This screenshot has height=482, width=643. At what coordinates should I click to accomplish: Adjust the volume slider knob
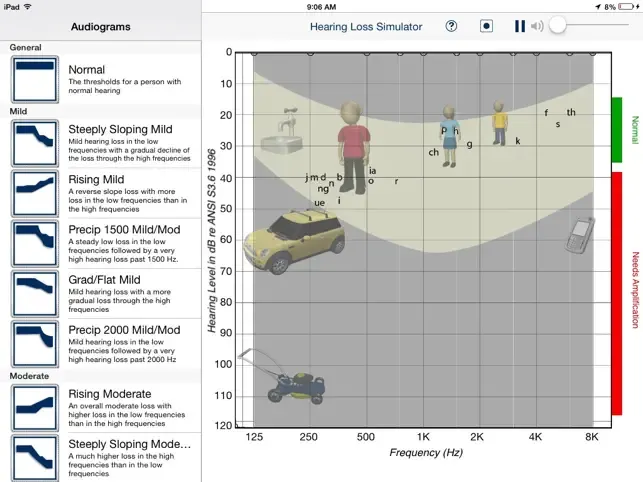coord(558,26)
